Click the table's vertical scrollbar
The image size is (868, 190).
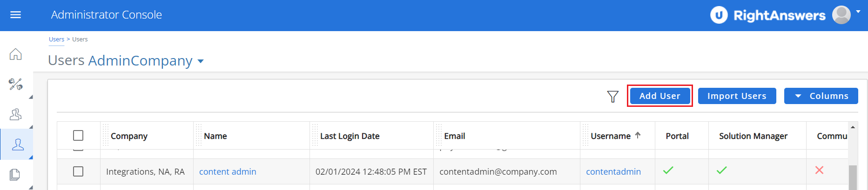[x=853, y=177]
